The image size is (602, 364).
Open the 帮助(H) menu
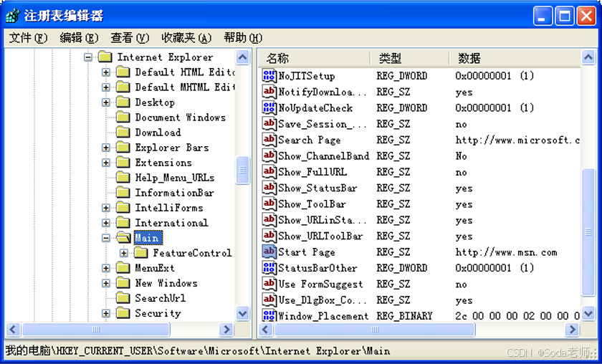pyautogui.click(x=243, y=38)
